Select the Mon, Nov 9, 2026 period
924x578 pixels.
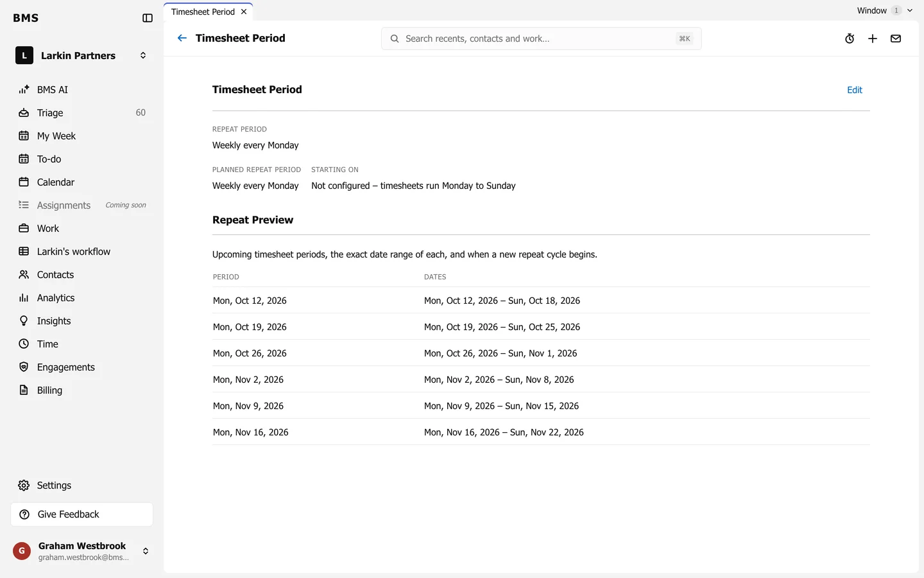point(248,406)
